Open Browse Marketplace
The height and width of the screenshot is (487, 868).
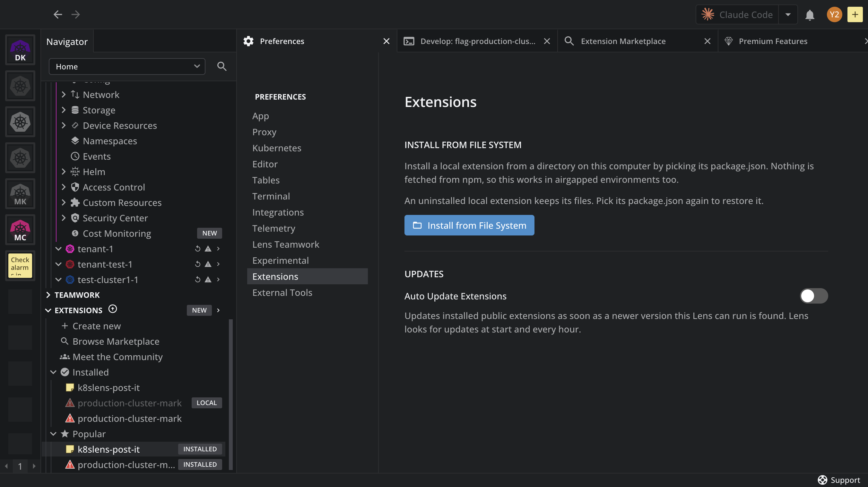point(110,341)
